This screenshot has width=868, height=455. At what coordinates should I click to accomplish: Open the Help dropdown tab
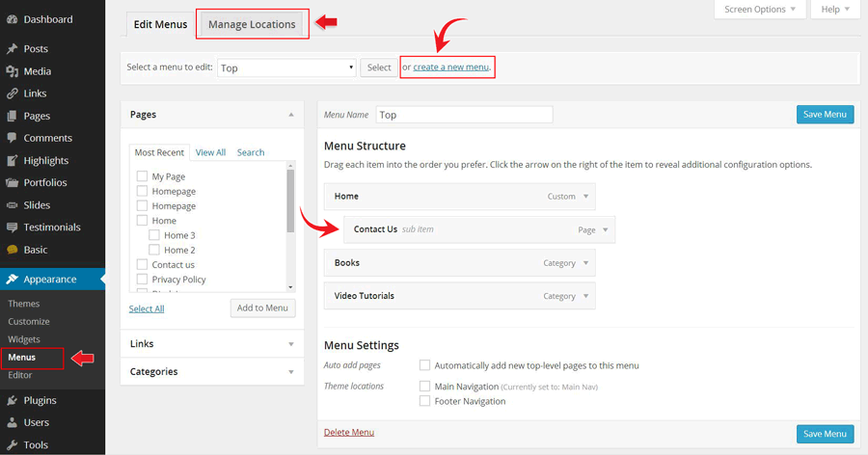coord(835,10)
